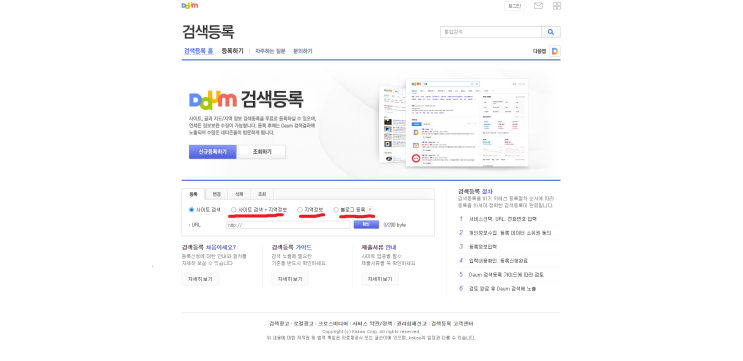Click the Daum logo at top left

pos(190,6)
